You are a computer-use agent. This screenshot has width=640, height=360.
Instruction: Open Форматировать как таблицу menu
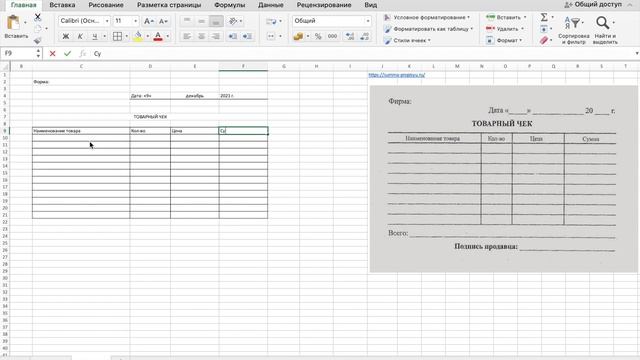point(429,29)
